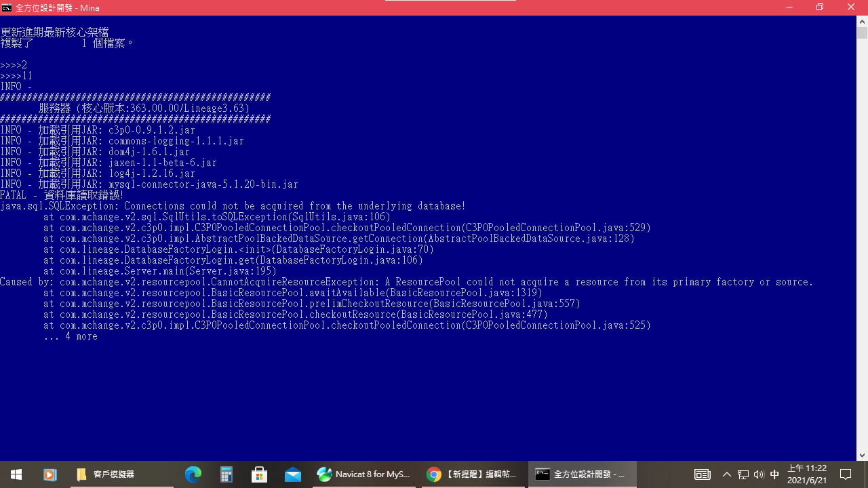Switch to the Chrome 新提醒 window

point(472,474)
